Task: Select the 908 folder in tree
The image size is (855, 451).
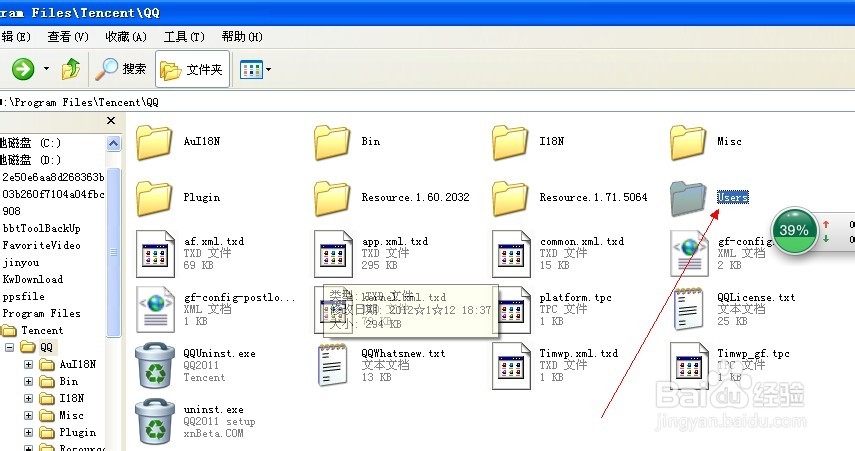Action: (x=11, y=211)
